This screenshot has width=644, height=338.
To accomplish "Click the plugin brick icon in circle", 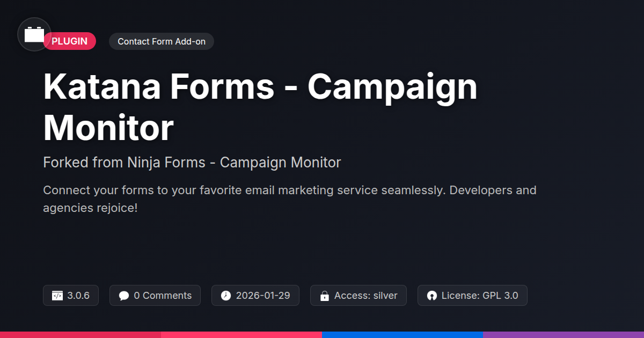I will (x=34, y=34).
